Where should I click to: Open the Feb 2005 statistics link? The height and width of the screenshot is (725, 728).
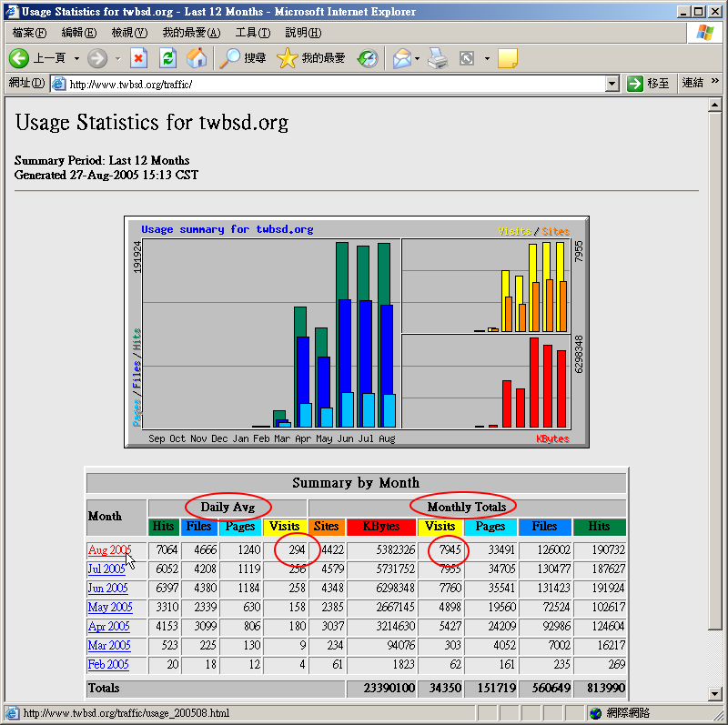[x=108, y=665]
